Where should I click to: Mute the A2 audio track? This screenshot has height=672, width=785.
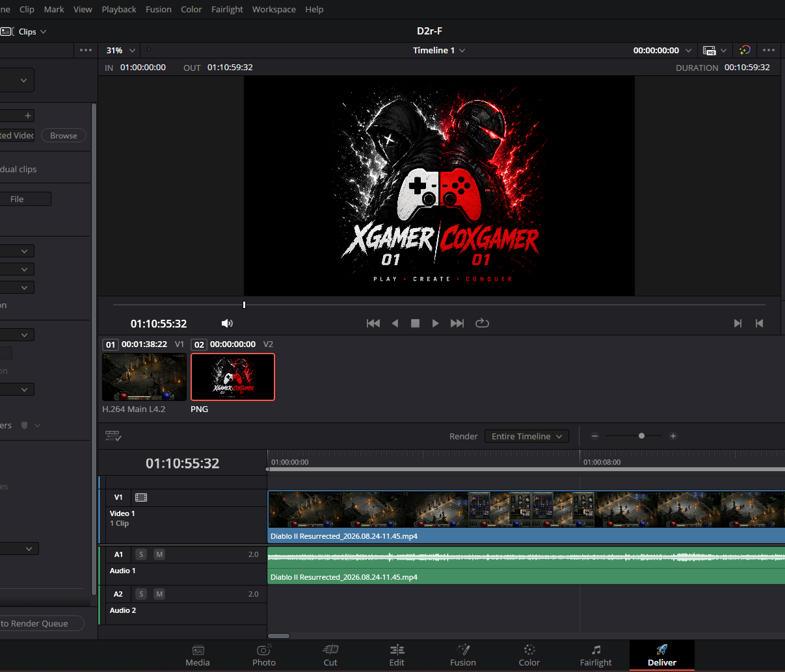[159, 594]
